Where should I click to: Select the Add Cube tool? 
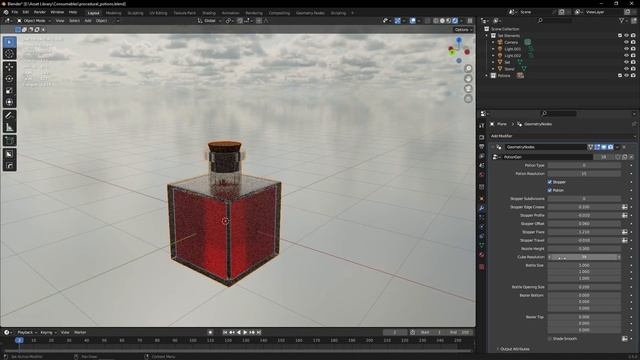pos(9,140)
